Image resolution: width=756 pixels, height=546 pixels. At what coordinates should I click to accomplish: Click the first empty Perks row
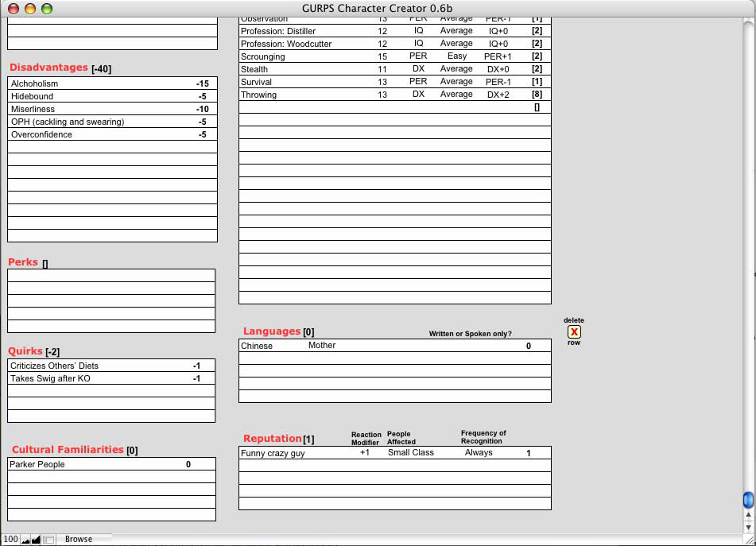click(111, 276)
